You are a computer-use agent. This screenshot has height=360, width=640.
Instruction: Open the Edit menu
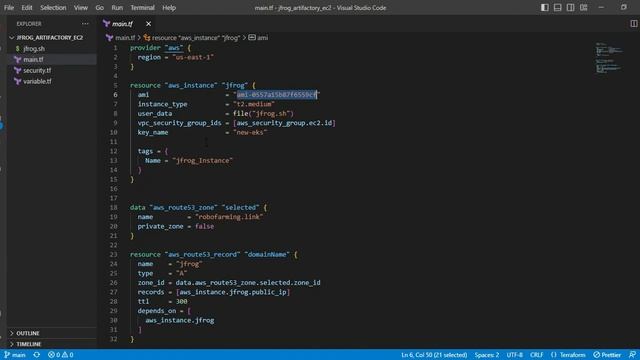click(27, 7)
